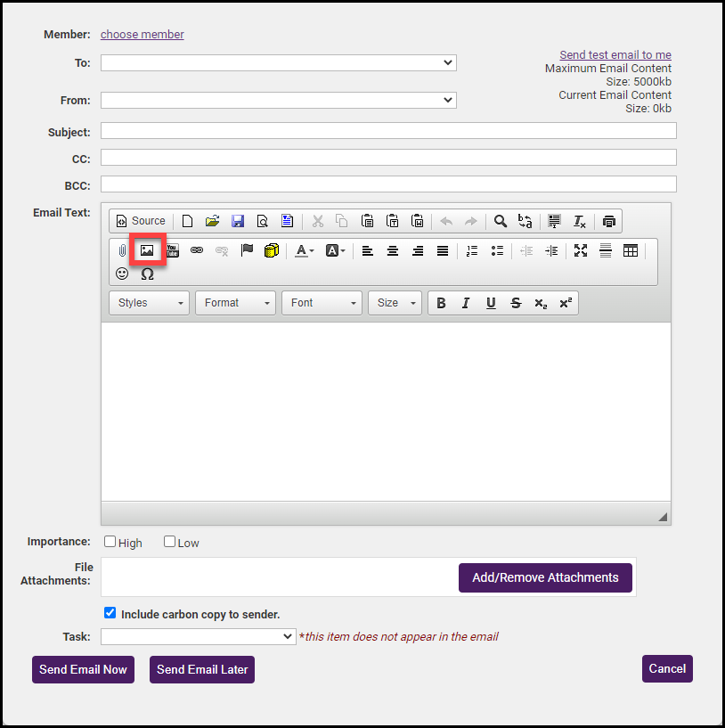Uncheck Include carbon copy to sender
725x728 pixels.
110,613
